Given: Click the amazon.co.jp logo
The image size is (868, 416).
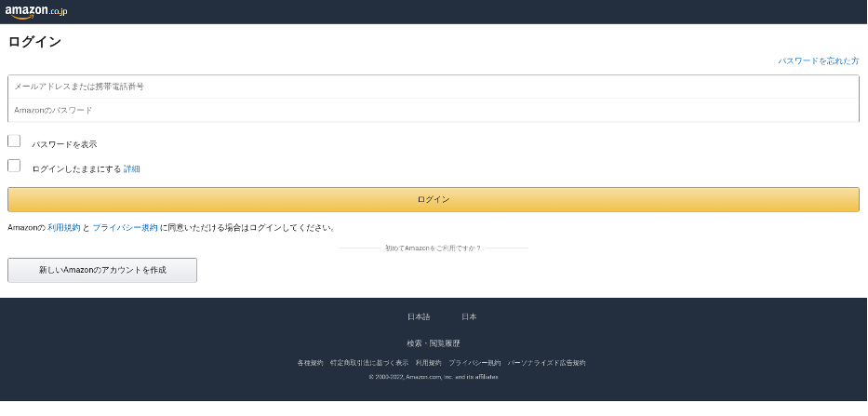Looking at the screenshot, I should click(x=36, y=11).
